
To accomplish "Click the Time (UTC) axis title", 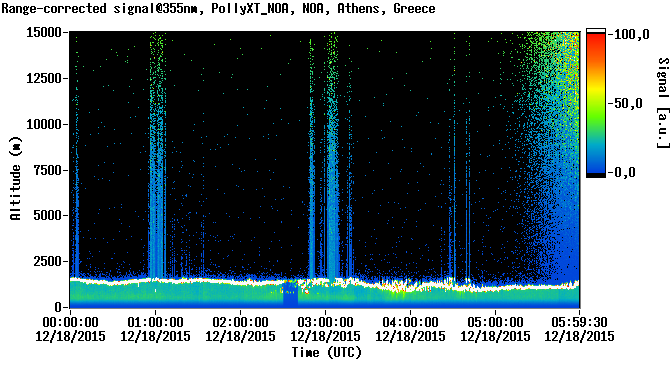I will [327, 352].
